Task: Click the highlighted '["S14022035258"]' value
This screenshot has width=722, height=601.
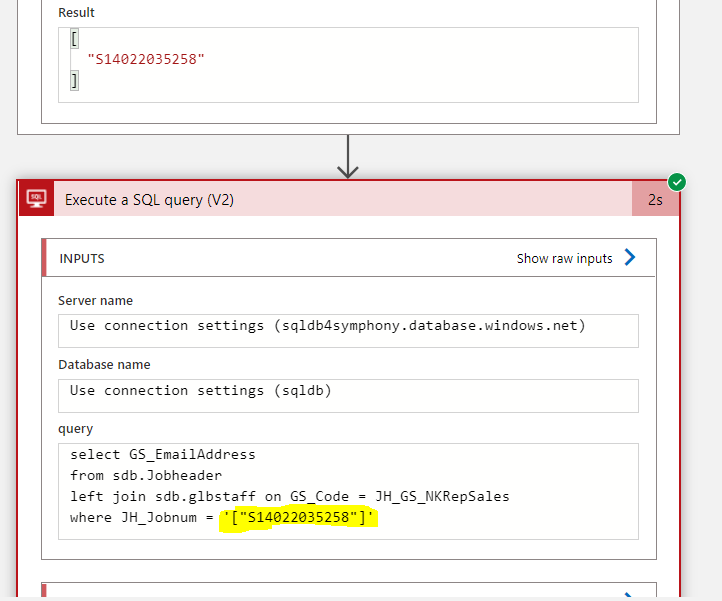Action: click(298, 518)
